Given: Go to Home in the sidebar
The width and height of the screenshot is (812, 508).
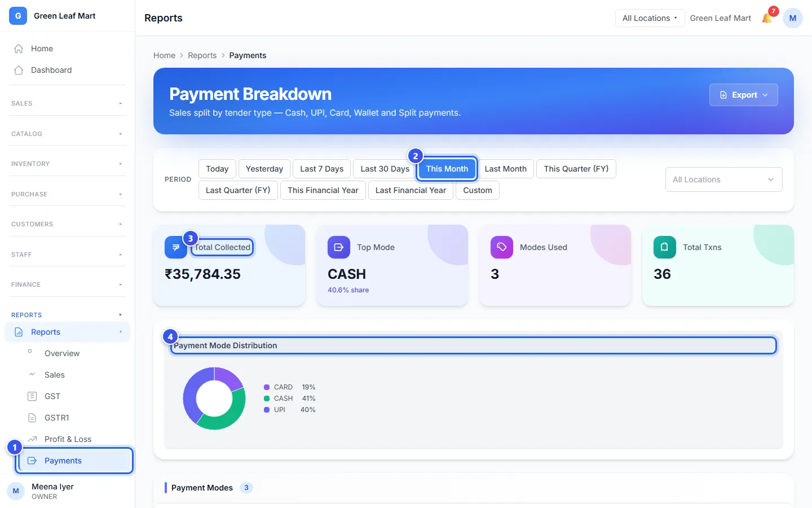Looking at the screenshot, I should (x=67, y=49).
